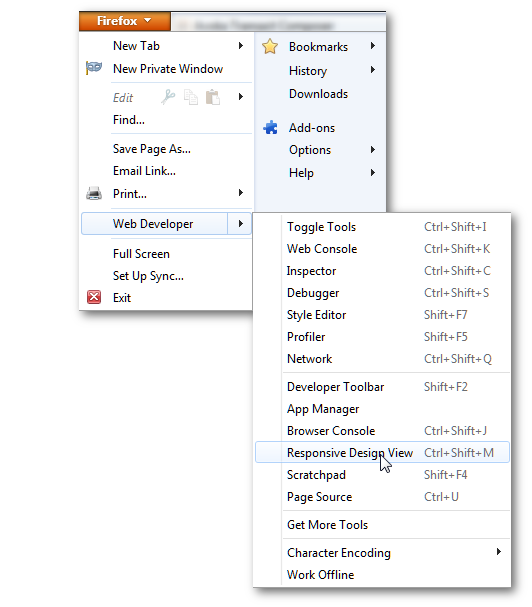532x607 pixels.
Task: Expand the Print submenu arrow
Action: tap(241, 193)
